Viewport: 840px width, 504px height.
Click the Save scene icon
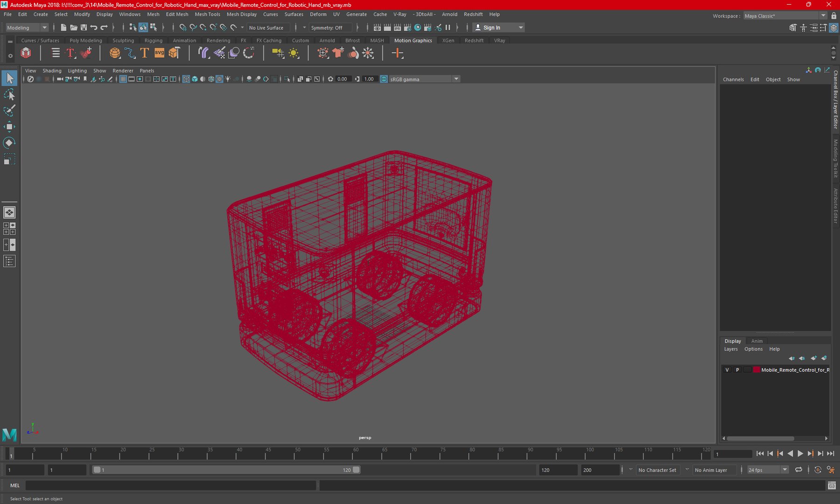[84, 28]
